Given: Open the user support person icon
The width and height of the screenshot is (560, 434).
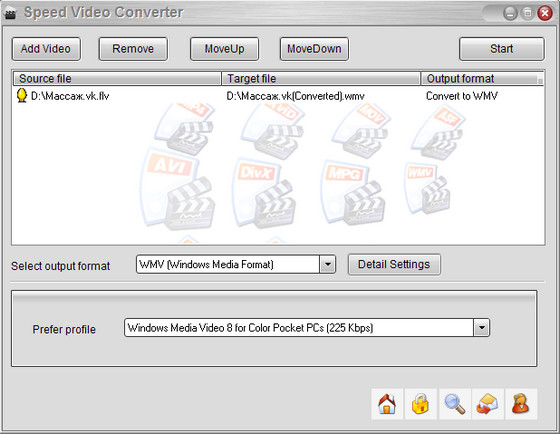Looking at the screenshot, I should (521, 404).
